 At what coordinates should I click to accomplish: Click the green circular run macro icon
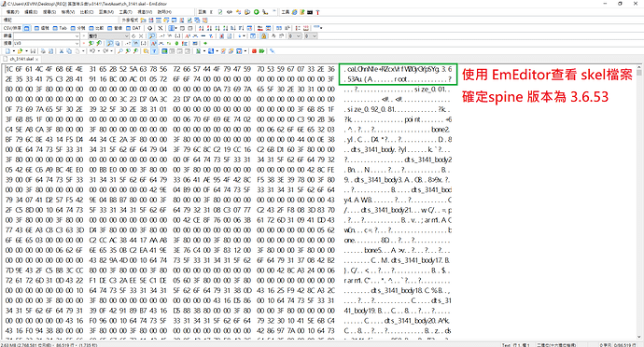coord(257,12)
